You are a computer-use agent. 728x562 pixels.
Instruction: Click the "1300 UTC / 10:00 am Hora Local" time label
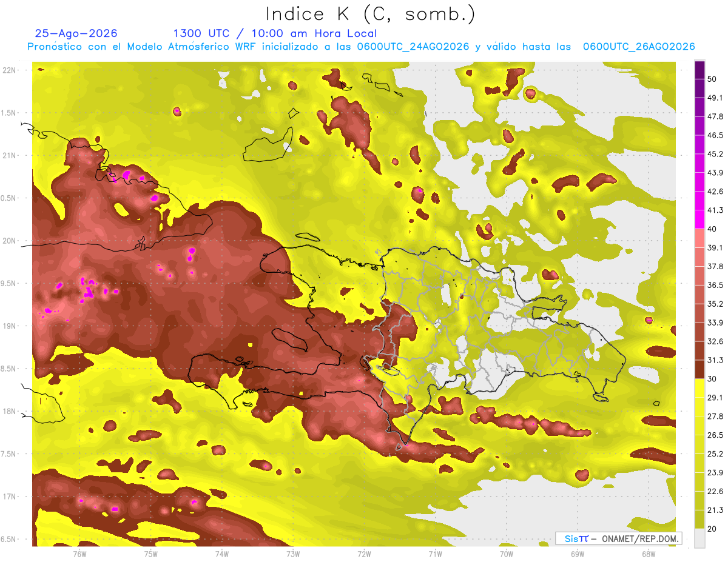[x=275, y=33]
